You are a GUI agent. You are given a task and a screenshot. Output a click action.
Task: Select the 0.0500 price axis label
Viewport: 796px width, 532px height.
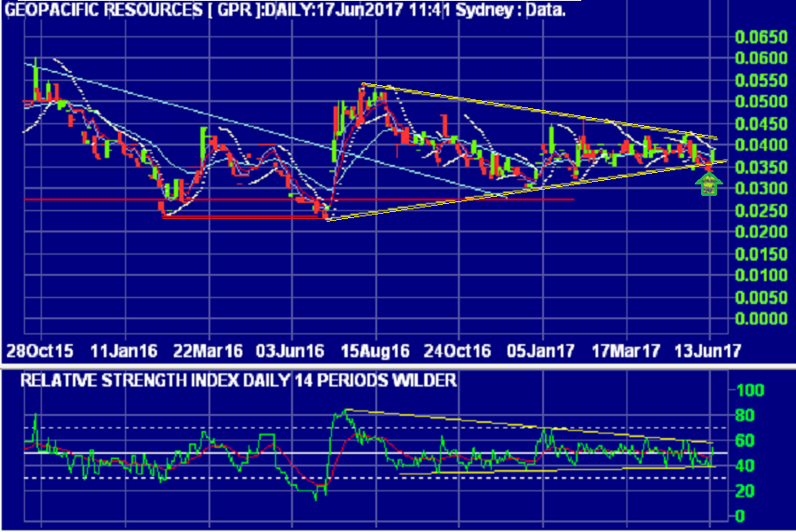tap(762, 101)
